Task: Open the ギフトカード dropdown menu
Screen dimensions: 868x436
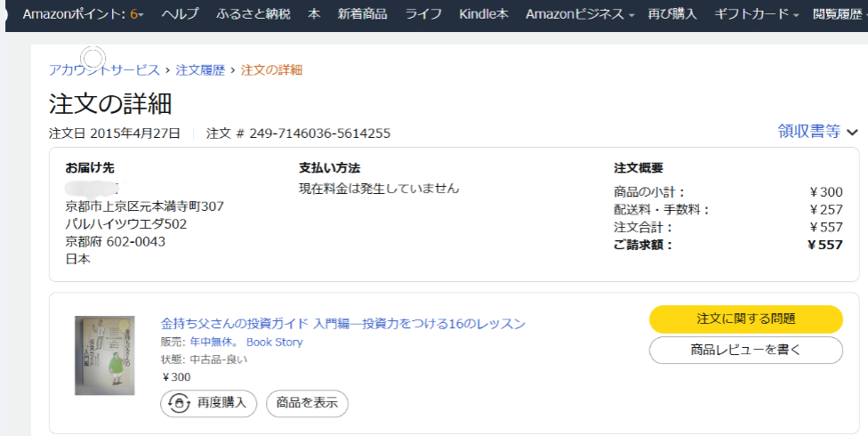Action: [756, 14]
